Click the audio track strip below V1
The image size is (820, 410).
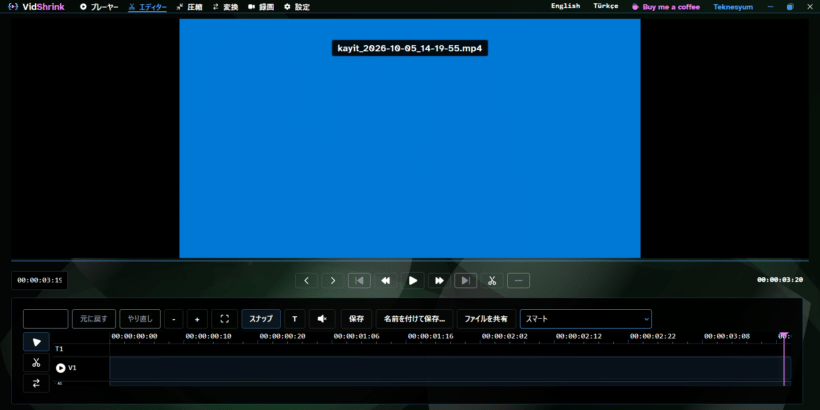(450, 383)
